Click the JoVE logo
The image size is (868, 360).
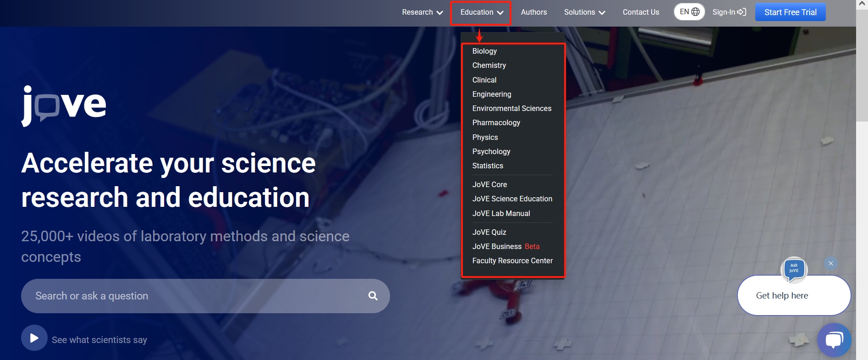tap(64, 105)
